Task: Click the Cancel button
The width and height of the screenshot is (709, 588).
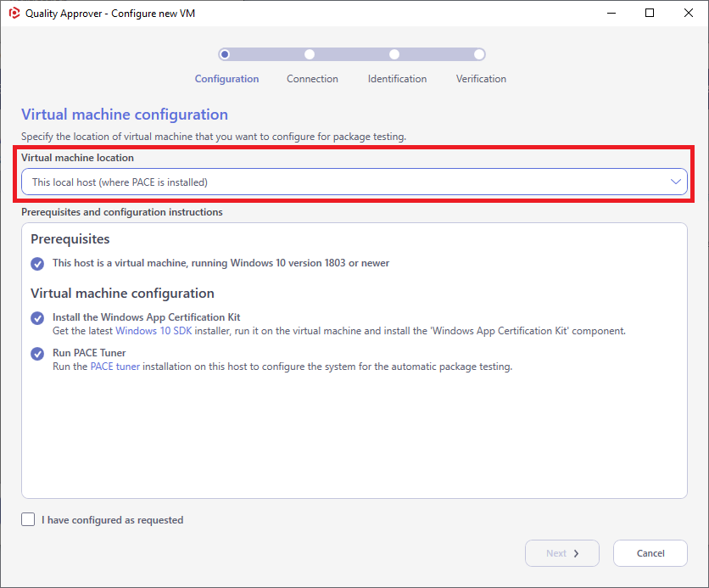Action: (x=650, y=553)
